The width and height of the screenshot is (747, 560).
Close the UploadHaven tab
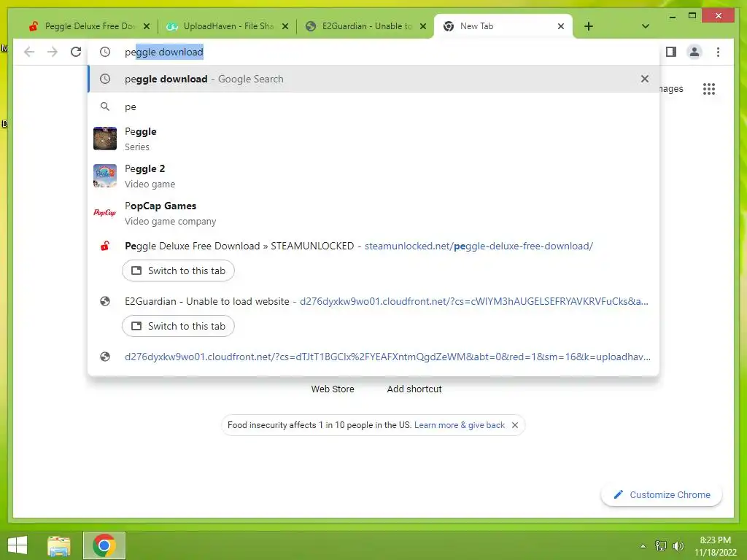285,27
